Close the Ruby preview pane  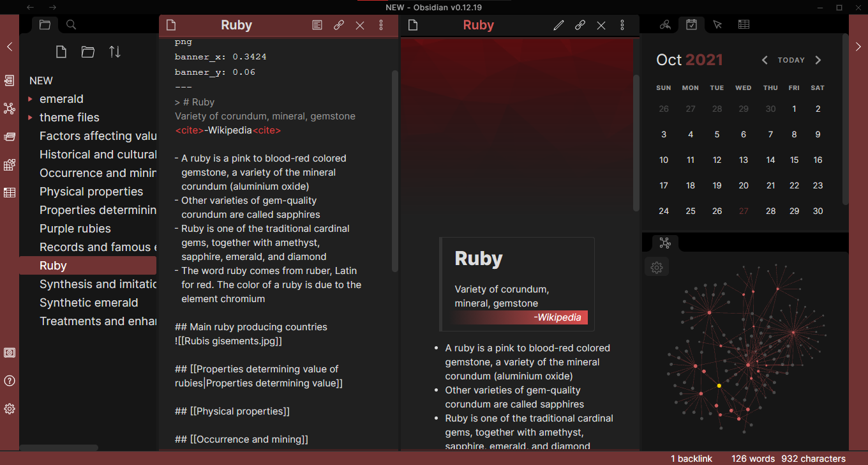click(x=601, y=26)
